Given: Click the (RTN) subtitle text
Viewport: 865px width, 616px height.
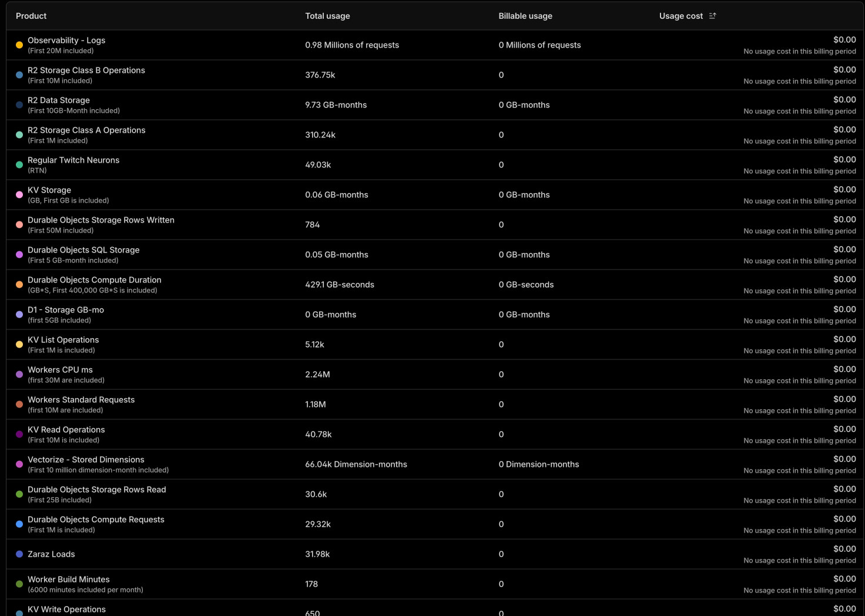Looking at the screenshot, I should [37, 171].
